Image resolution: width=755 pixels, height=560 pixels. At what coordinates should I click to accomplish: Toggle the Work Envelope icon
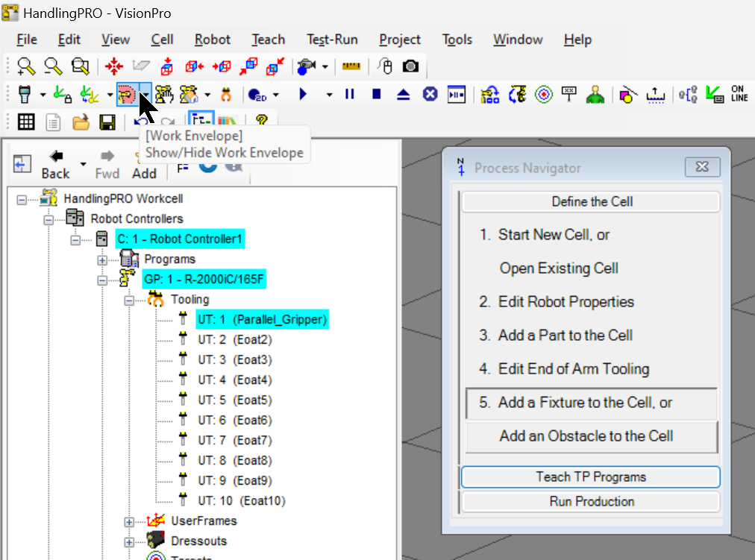127,94
